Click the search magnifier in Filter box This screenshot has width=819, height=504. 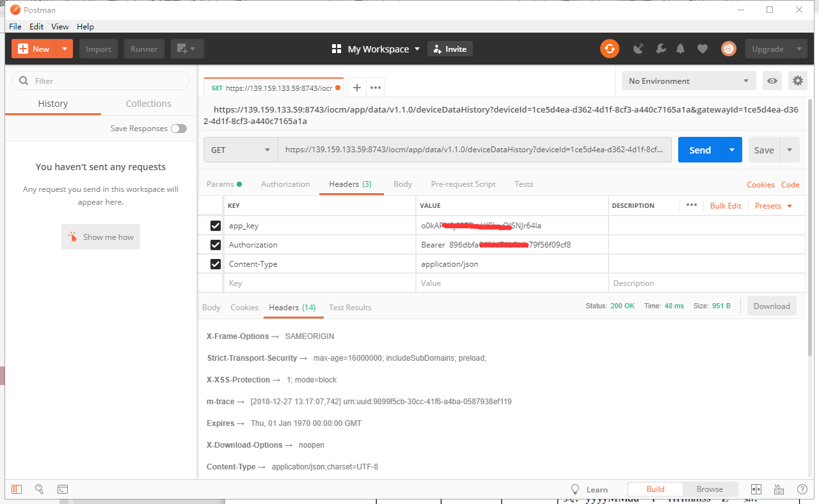pos(24,81)
